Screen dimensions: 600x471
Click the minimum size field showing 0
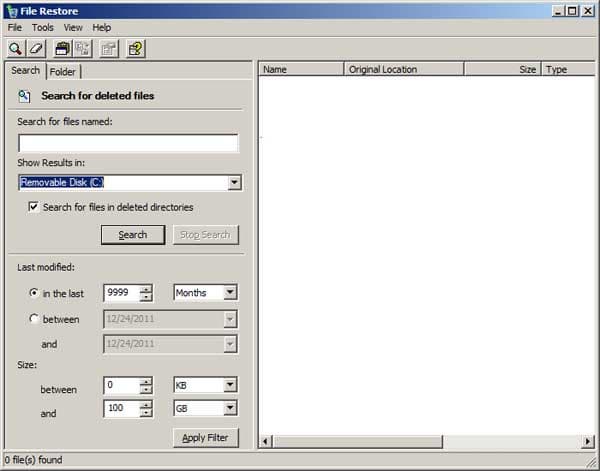121,385
